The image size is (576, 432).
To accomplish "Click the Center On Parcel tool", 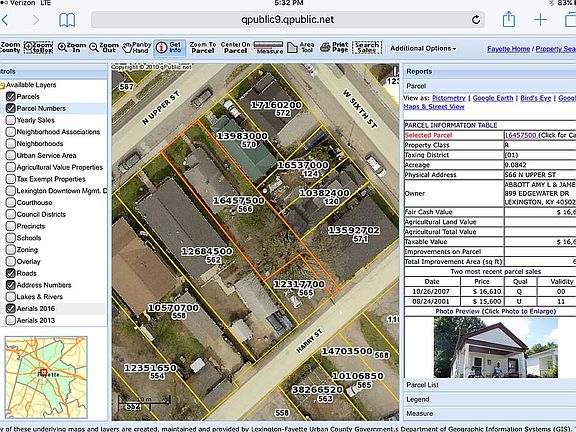I will [235, 47].
